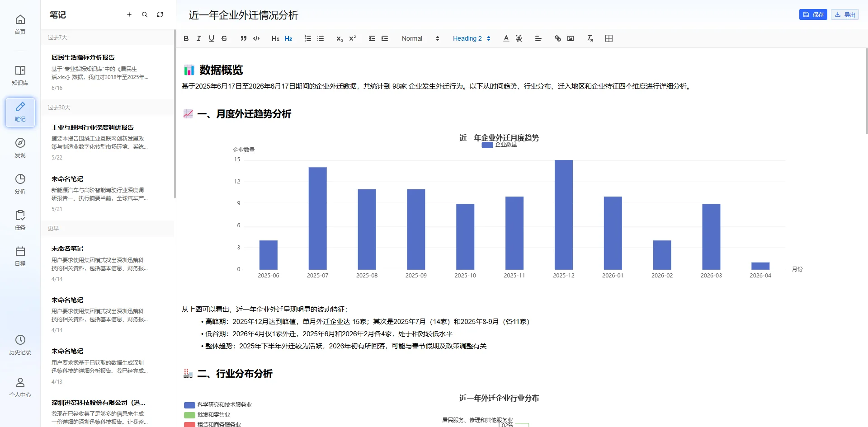The image size is (868, 427).
Task: Click the 导出 export button
Action: [845, 14]
